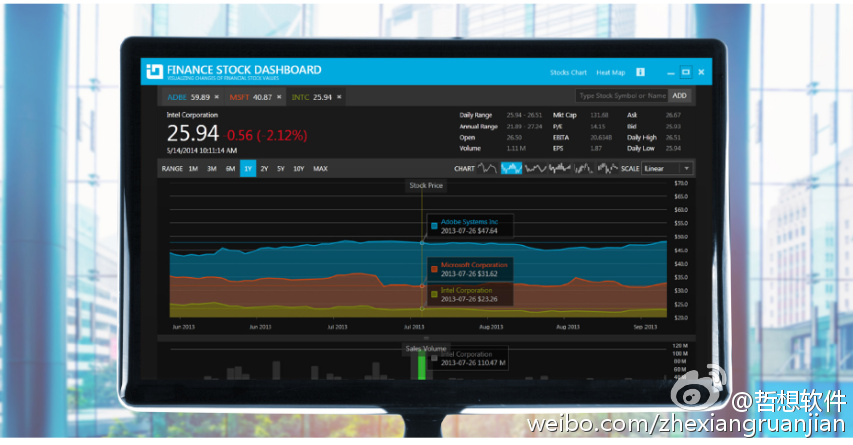Set range to 6M
853x445 pixels.
[x=230, y=169]
